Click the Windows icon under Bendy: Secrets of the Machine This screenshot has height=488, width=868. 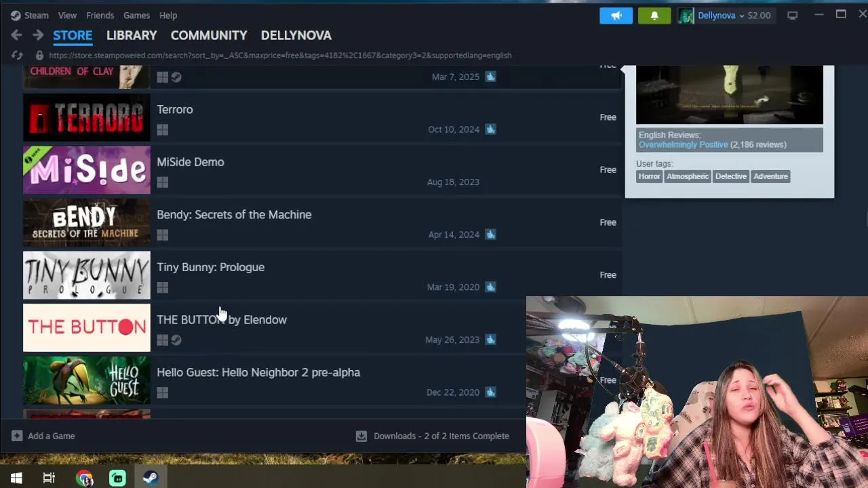pos(162,235)
